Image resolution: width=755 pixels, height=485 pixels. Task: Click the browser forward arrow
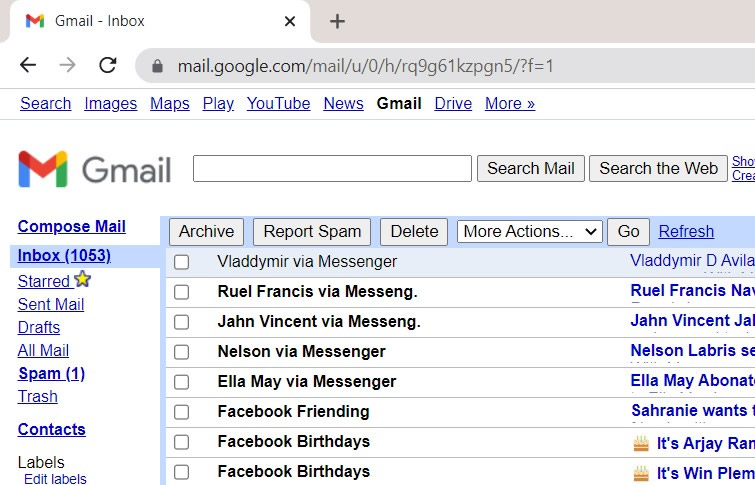coord(67,65)
